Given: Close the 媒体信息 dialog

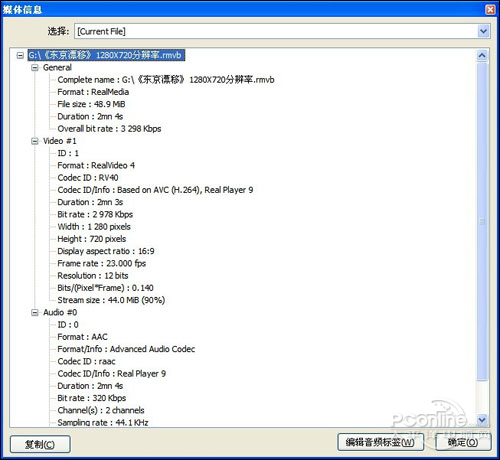Looking at the screenshot, I should coord(490,9).
